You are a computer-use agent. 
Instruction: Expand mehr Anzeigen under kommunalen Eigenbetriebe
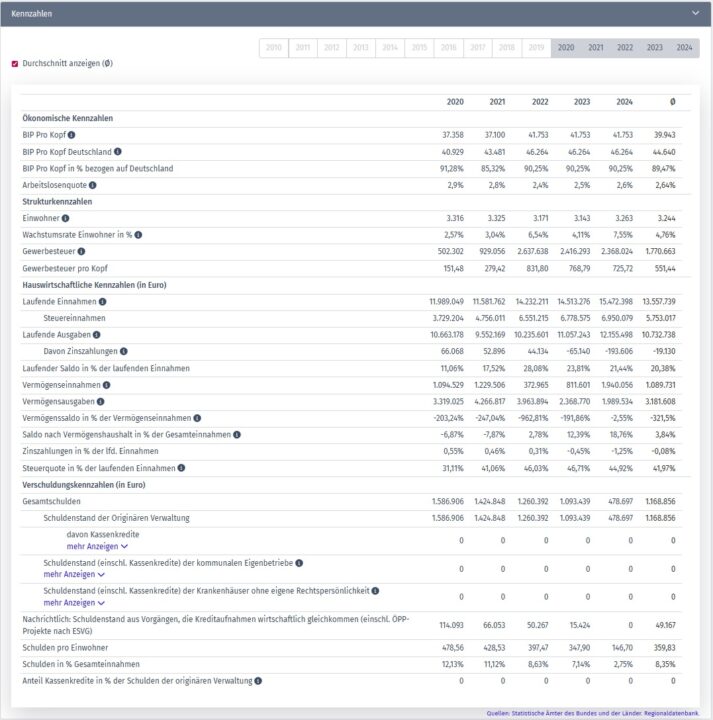coord(74,575)
